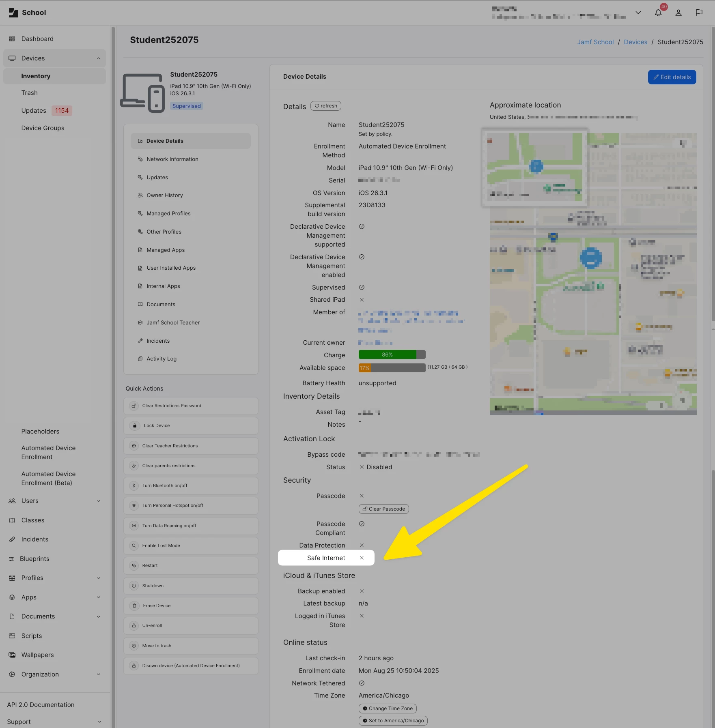Click the Un-enroll lock icon
715x728 pixels.
[x=134, y=625]
